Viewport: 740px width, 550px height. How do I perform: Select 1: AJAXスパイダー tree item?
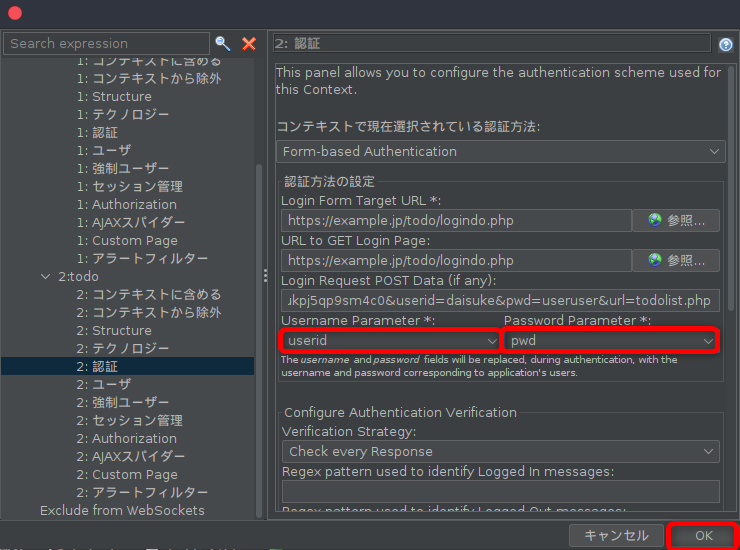click(x=131, y=222)
